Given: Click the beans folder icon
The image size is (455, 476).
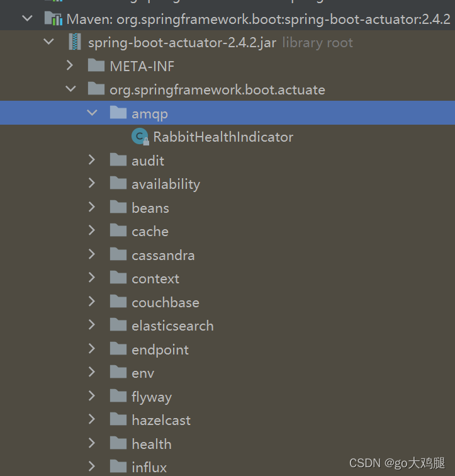Looking at the screenshot, I should coord(118,207).
